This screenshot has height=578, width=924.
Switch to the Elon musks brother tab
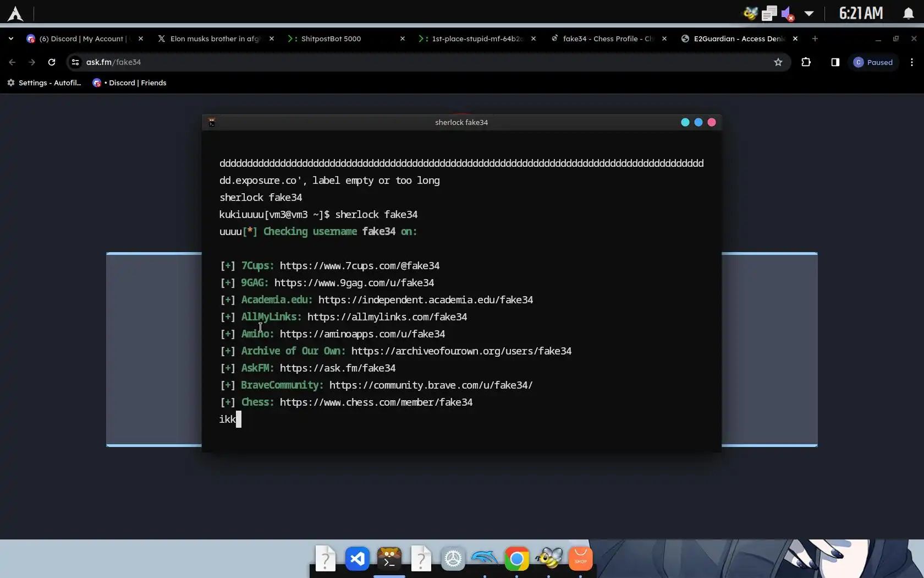(216, 39)
